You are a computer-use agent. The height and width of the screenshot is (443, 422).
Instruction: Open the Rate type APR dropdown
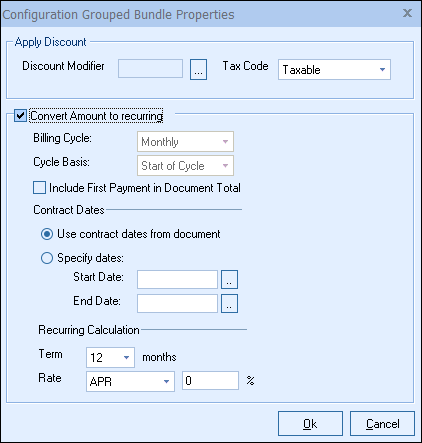point(130,381)
